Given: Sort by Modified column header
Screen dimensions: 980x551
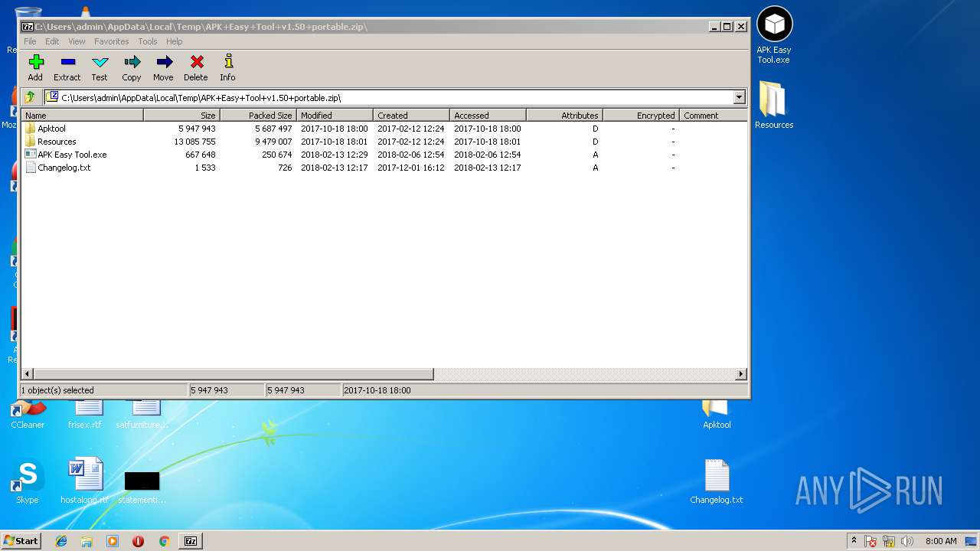Looking at the screenshot, I should (335, 115).
